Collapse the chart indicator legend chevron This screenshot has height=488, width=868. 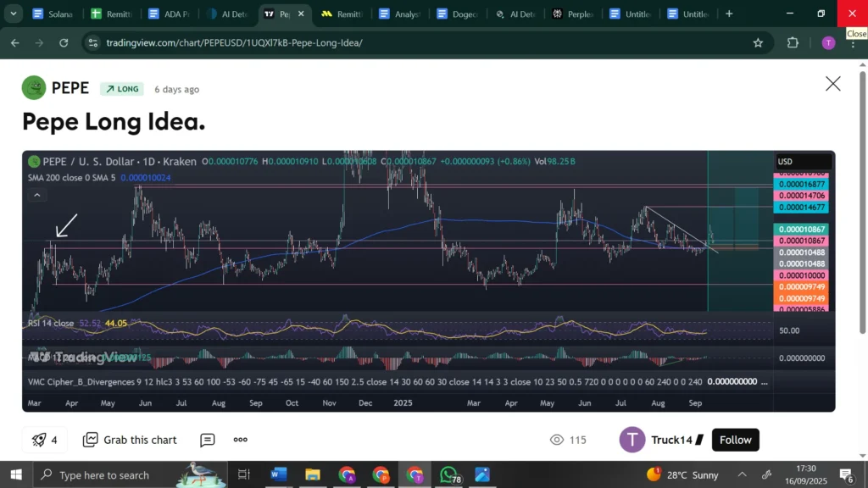(x=37, y=195)
